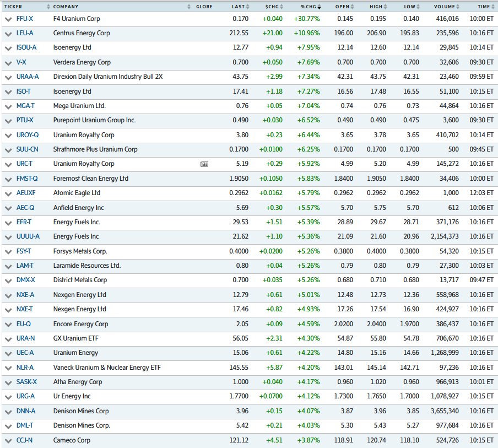Screen dimensions: 498x448
Task: Expand the CCJ-N Cameco Corp row
Action: (8, 440)
